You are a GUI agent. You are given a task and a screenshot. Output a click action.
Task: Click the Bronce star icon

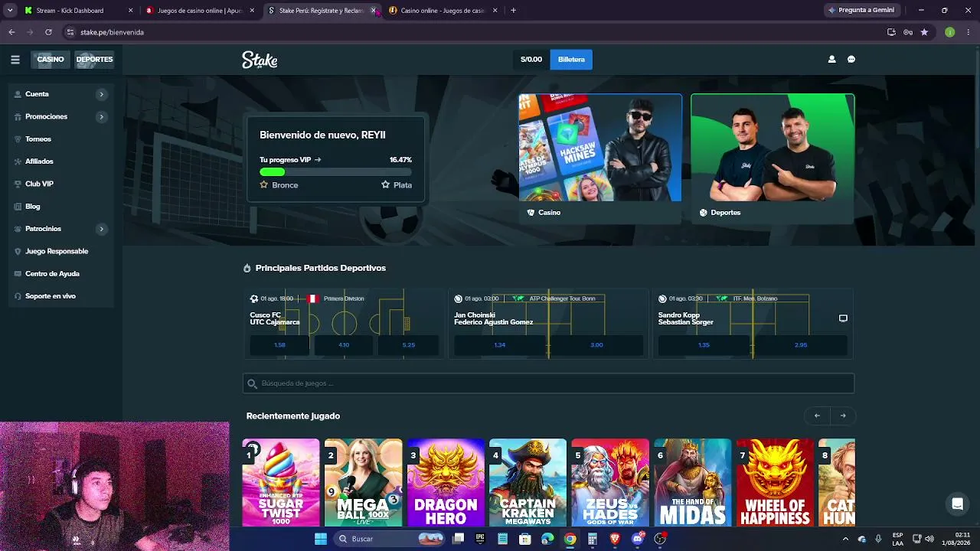tap(264, 185)
